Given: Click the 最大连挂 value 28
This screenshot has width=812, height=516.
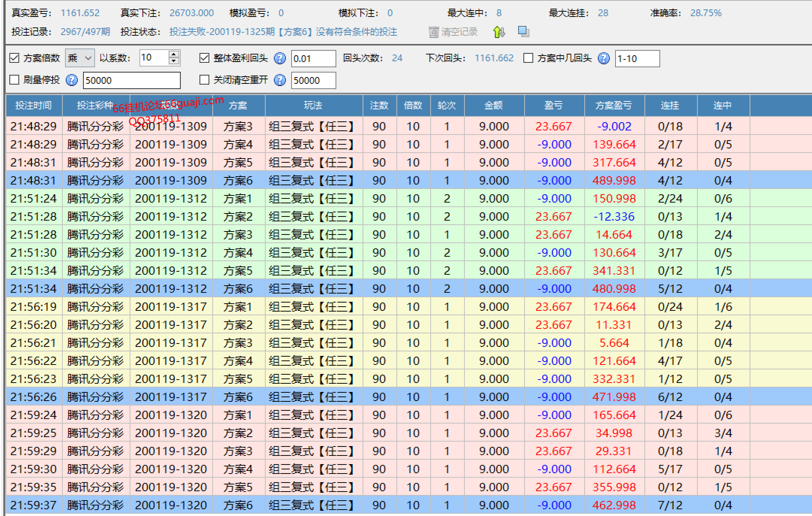Looking at the screenshot, I should point(603,13).
